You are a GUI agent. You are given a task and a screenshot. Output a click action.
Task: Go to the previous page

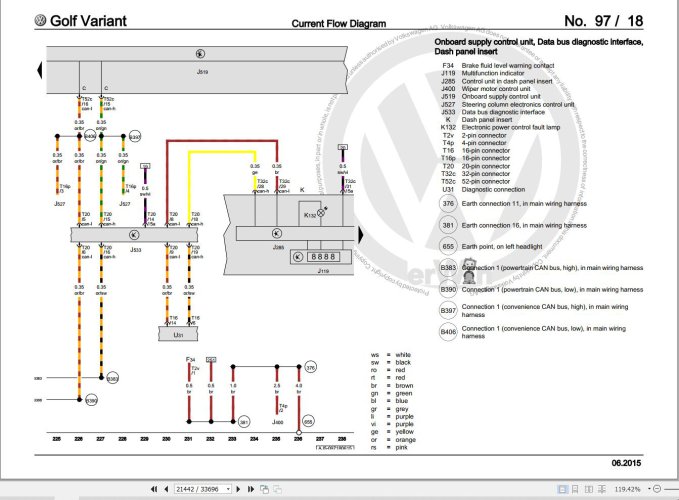166,489
